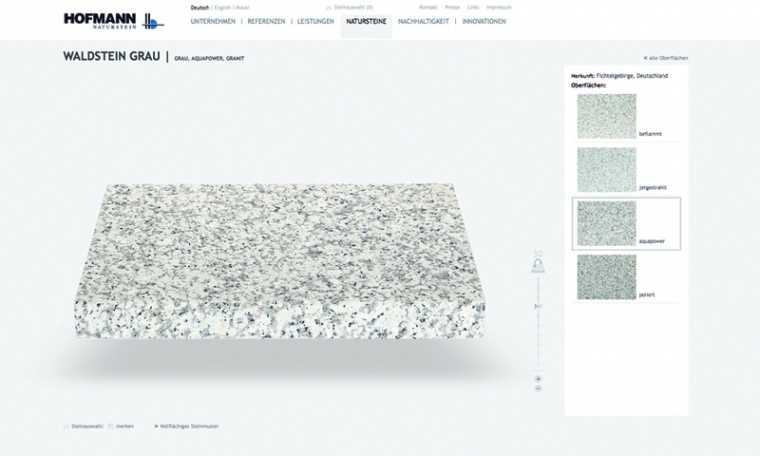
Task: Open the Unternehmen menu
Action: coord(213,21)
